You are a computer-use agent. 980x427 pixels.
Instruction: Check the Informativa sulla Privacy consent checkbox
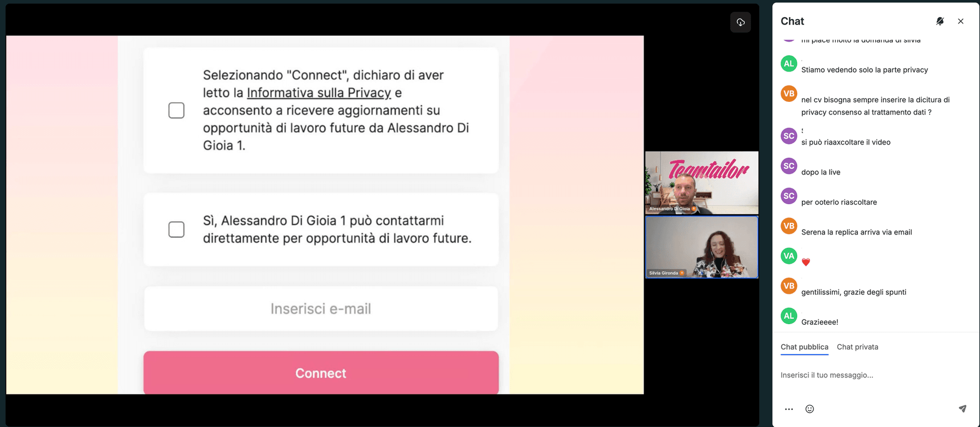[x=176, y=110]
